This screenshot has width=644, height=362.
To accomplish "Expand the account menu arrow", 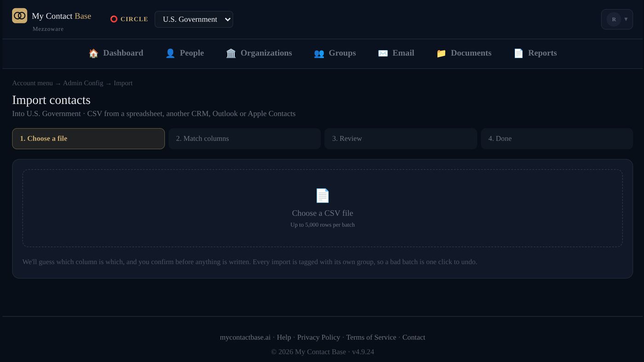I will 626,19.
